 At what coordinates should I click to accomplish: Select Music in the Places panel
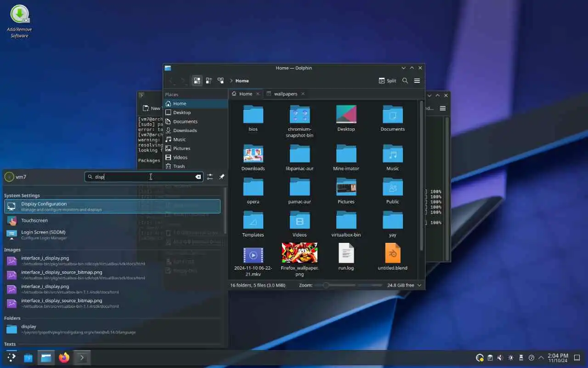point(196,139)
